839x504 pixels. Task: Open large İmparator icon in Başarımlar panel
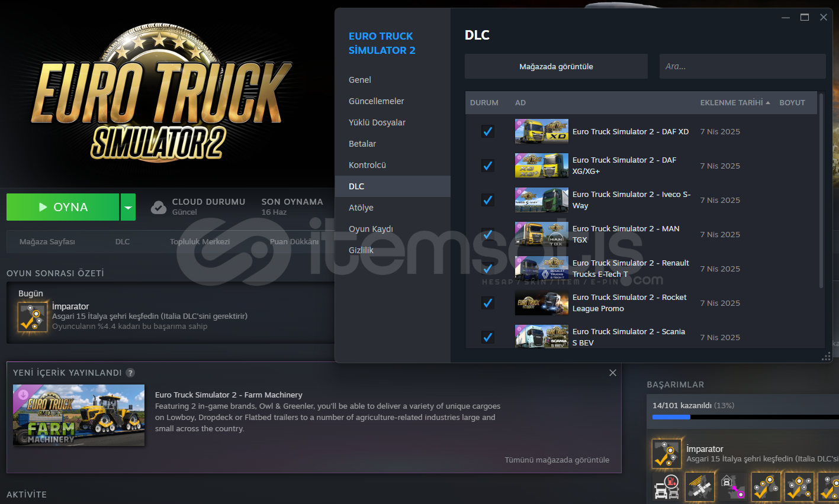point(667,454)
